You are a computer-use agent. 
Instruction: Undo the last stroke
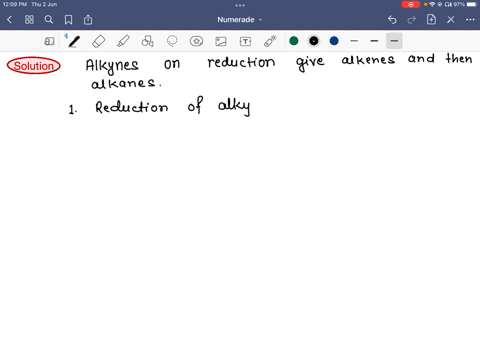(392, 20)
